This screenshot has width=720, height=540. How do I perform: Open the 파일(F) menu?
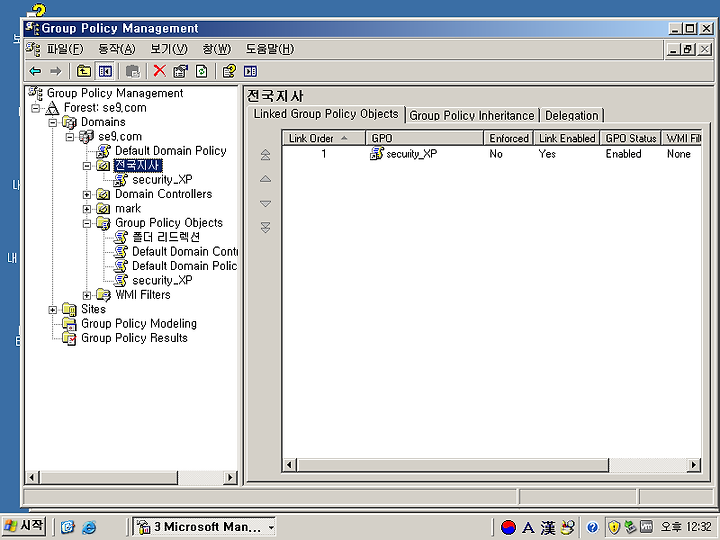[x=65, y=49]
